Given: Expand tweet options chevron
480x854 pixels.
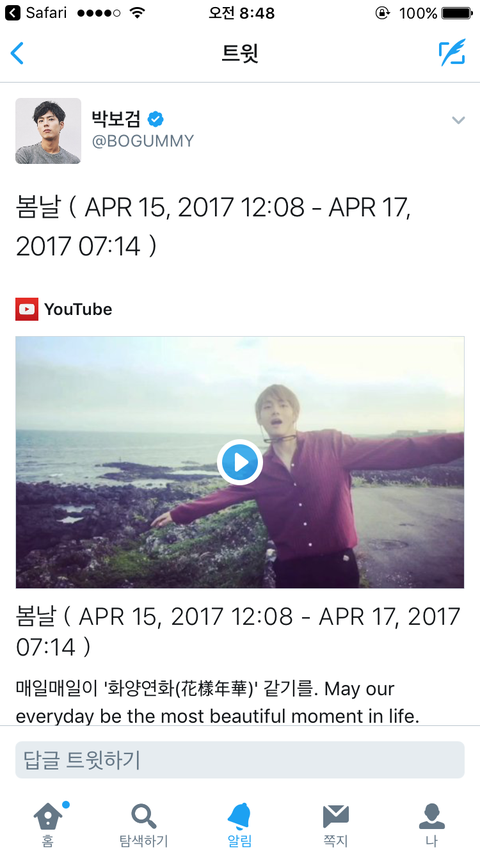Looking at the screenshot, I should pyautogui.click(x=458, y=120).
